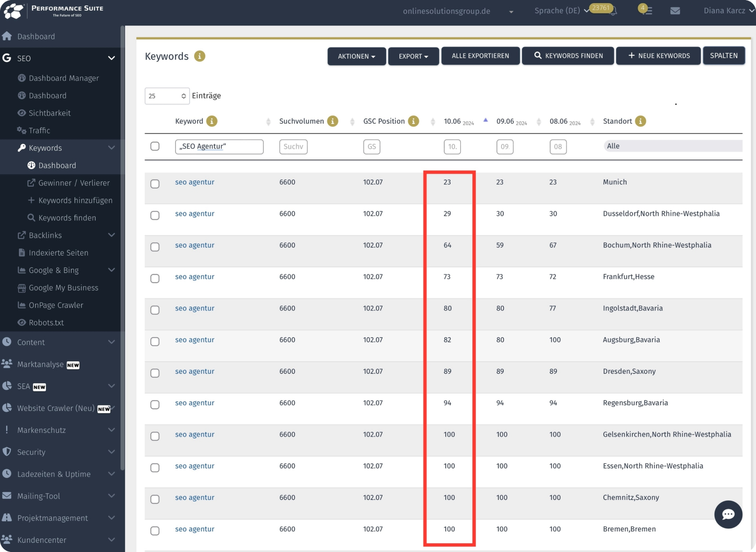
Task: Open the mail envelope icon in header
Action: pos(675,11)
